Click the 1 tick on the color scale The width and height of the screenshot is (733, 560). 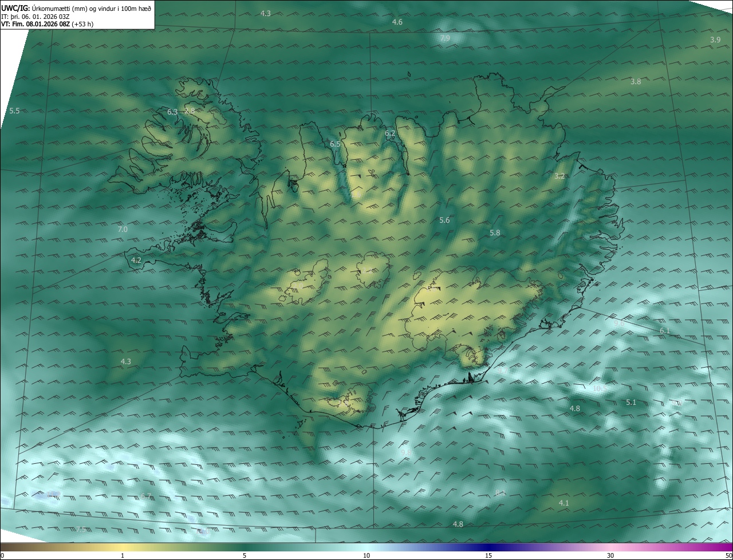pos(123,555)
